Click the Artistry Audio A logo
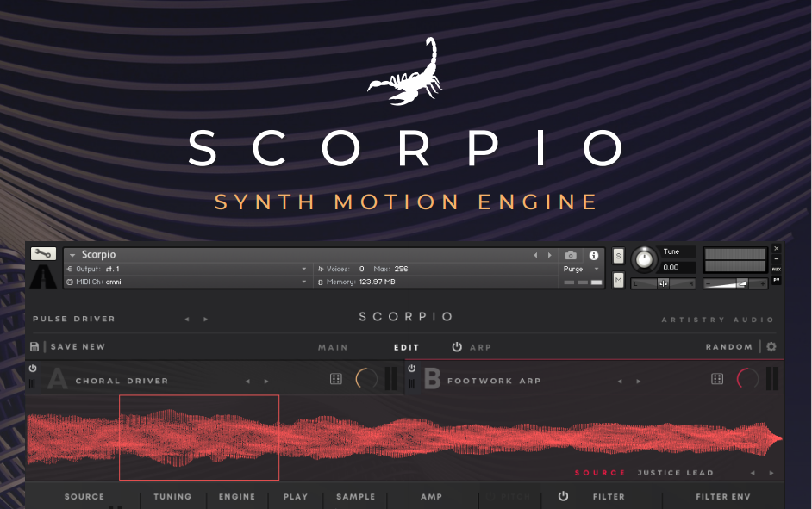This screenshot has height=509, width=812. coord(43,276)
